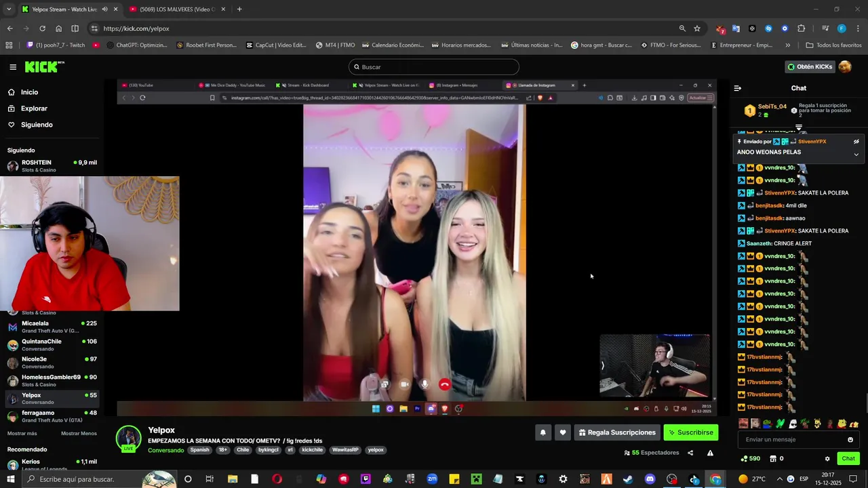Open the Kick shop icon
This screenshot has height=488, width=868.
(x=773, y=459)
